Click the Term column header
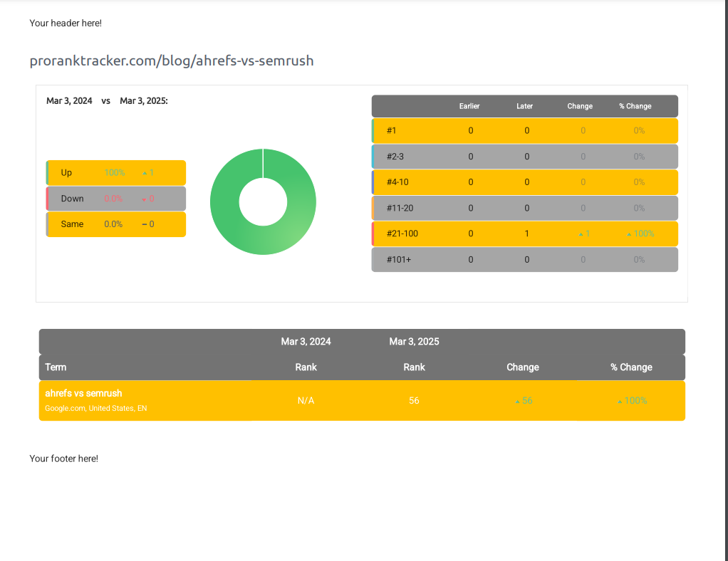Image resolution: width=728 pixels, height=561 pixels. tap(56, 367)
